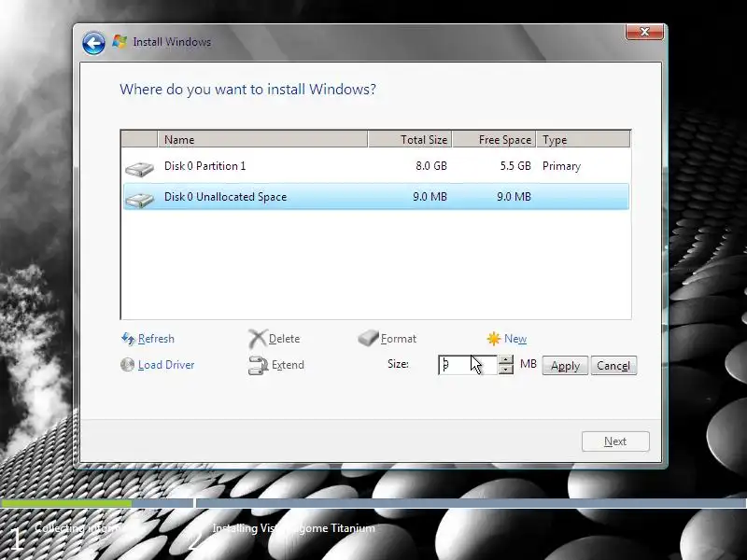Screen dimensions: 747x560
Task: Click the Delete X icon
Action: click(258, 339)
